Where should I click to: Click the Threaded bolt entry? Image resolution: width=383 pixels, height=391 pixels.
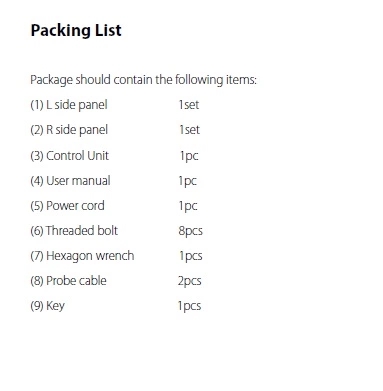tap(74, 231)
